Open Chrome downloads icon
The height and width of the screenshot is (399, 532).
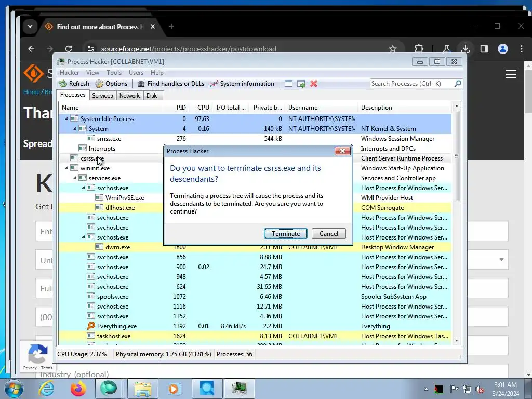coord(465,49)
